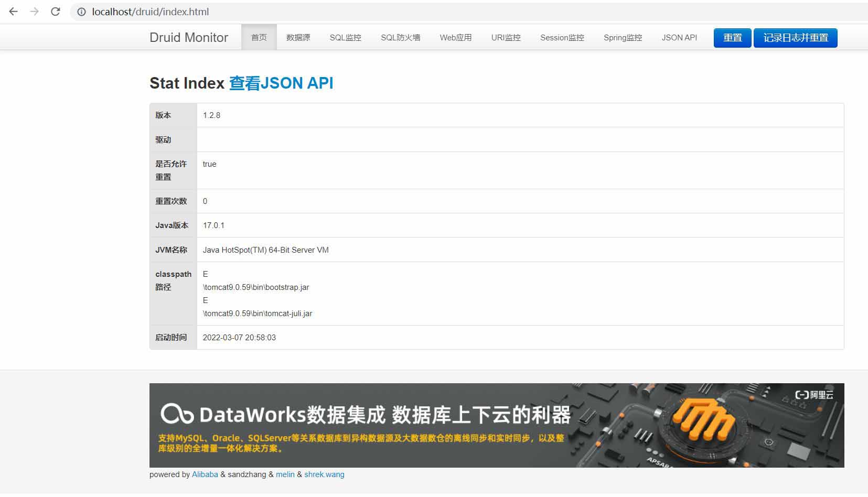Select the 首页 tab
This screenshot has width=868, height=497.
(259, 38)
